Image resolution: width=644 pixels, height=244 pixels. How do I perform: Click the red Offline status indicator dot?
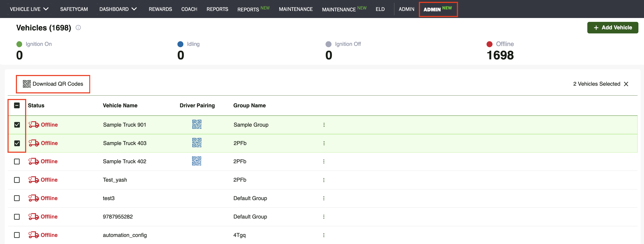(489, 44)
